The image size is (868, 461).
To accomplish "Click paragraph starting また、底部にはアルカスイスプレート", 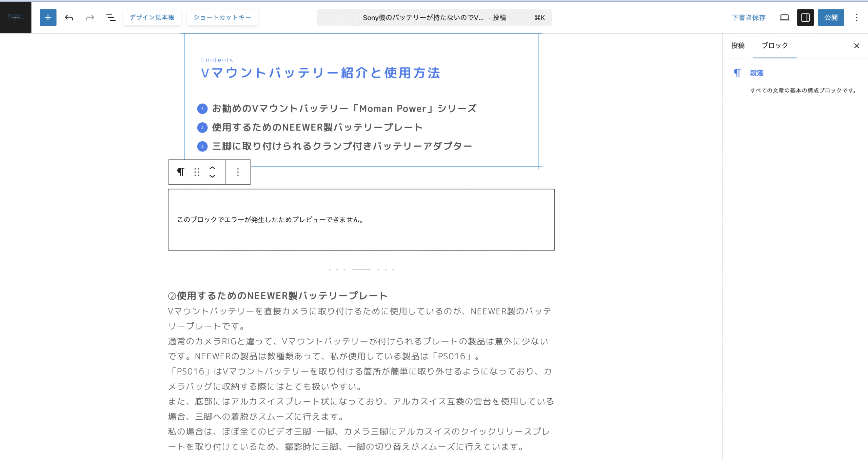I will click(x=361, y=409).
